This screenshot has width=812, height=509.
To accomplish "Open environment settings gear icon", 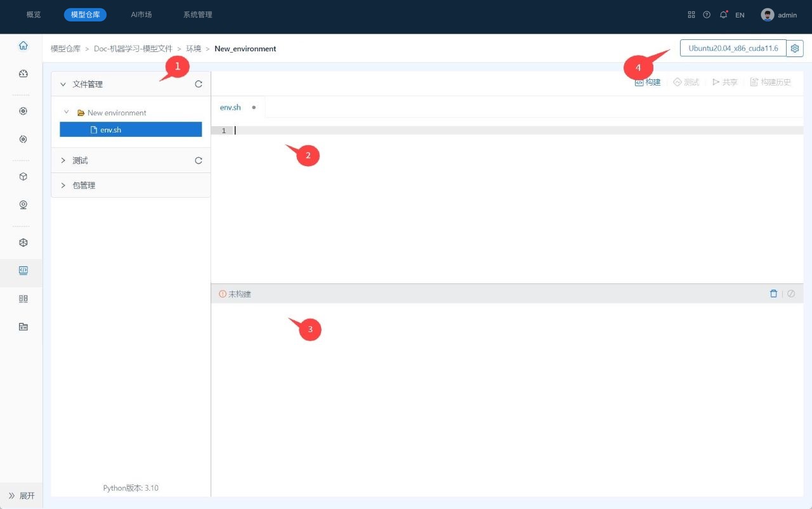I will click(x=795, y=48).
